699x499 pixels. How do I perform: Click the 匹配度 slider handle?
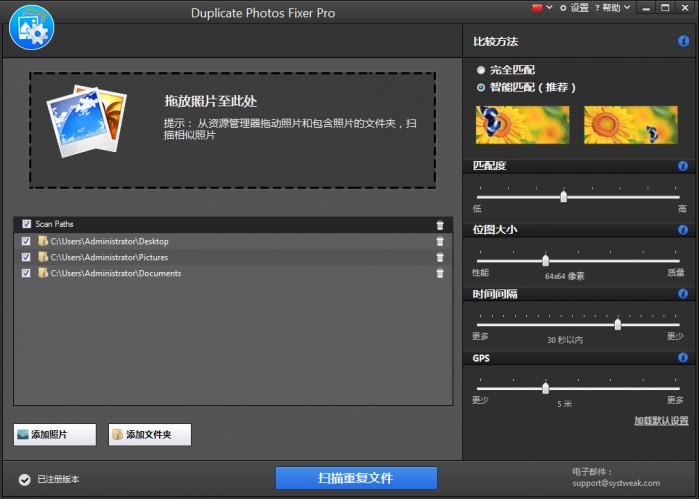click(x=563, y=197)
